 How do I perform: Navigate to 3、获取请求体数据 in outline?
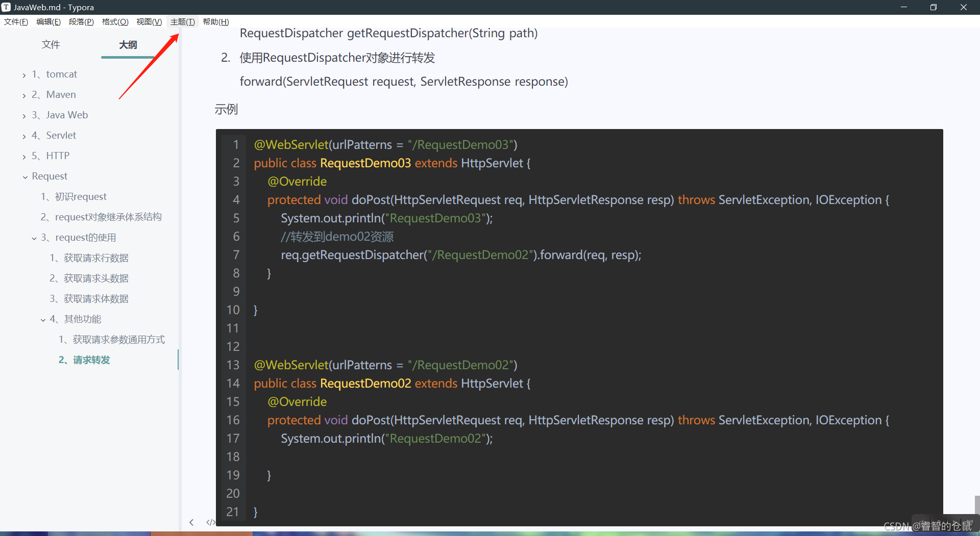tap(89, 299)
